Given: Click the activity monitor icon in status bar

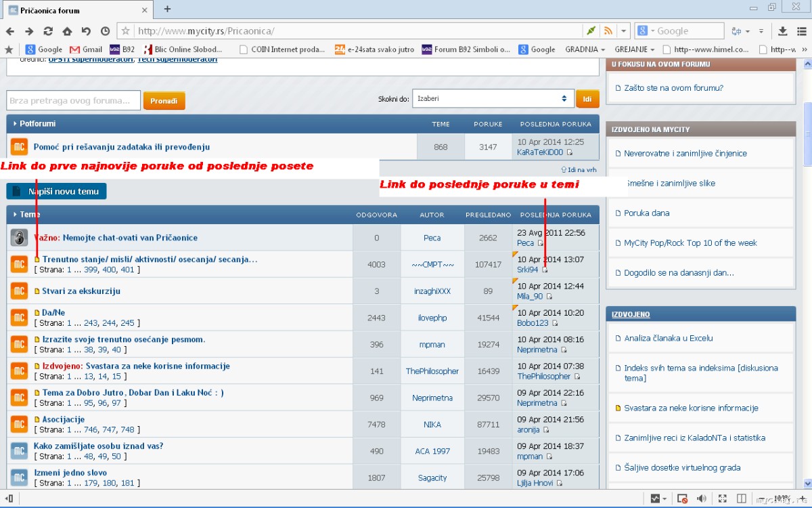Looking at the screenshot, I should pyautogui.click(x=655, y=499).
